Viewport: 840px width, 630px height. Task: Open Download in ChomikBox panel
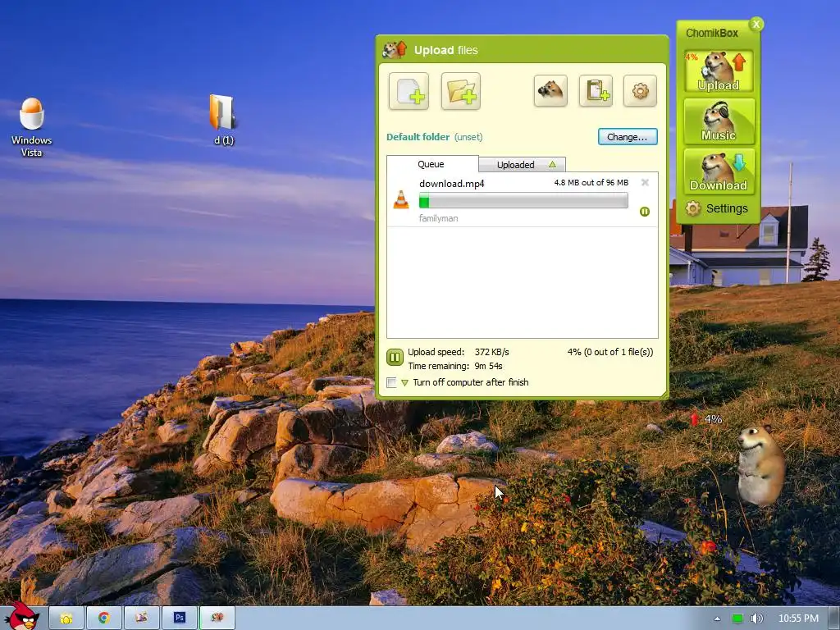[x=719, y=171]
